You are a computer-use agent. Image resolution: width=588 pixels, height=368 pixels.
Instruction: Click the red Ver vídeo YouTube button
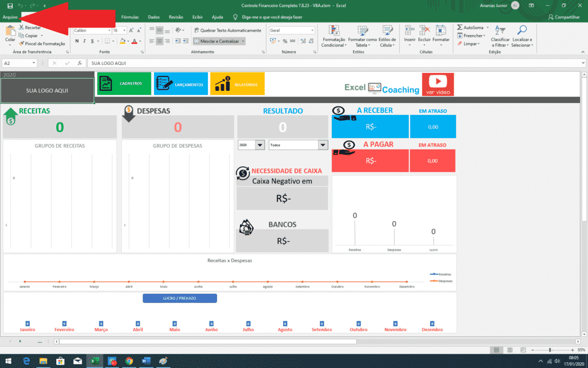click(x=438, y=84)
